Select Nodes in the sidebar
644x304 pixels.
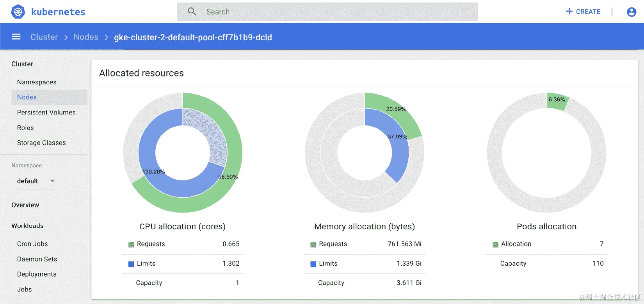coord(49,97)
